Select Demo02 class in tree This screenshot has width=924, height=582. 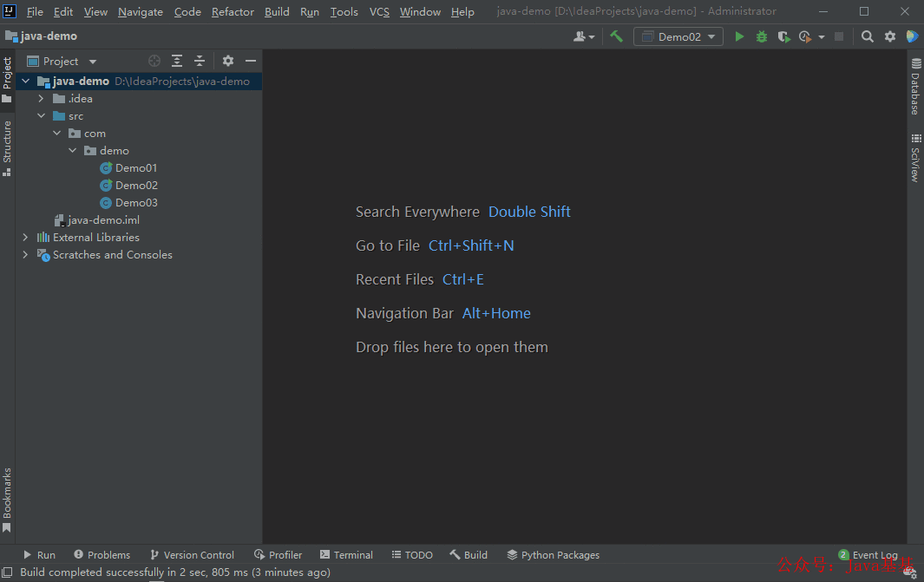(x=128, y=185)
